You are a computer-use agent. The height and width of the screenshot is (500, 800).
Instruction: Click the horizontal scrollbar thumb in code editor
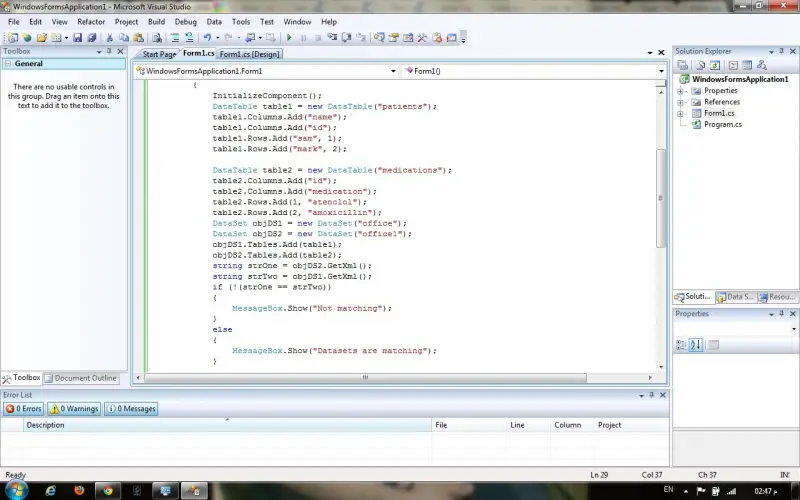point(365,378)
